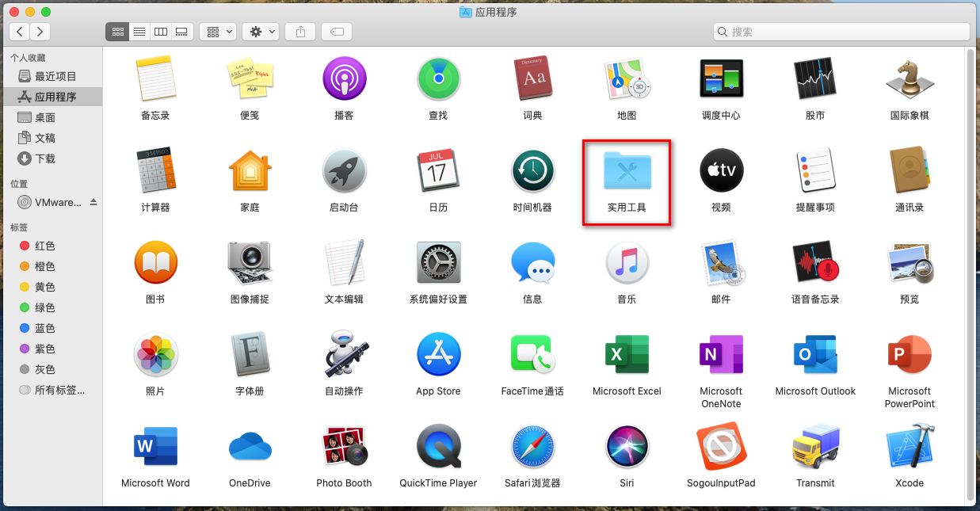The image size is (980, 511).
Task: Switch to icon view mode
Action: tap(117, 32)
